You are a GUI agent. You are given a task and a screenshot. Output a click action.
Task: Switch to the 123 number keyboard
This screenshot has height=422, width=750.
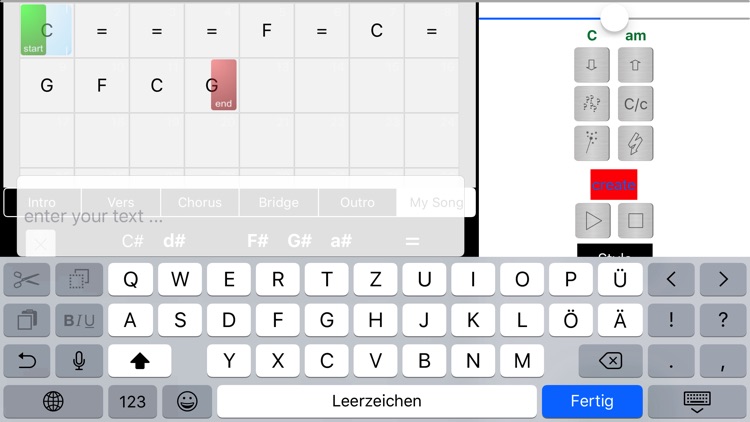click(x=132, y=402)
